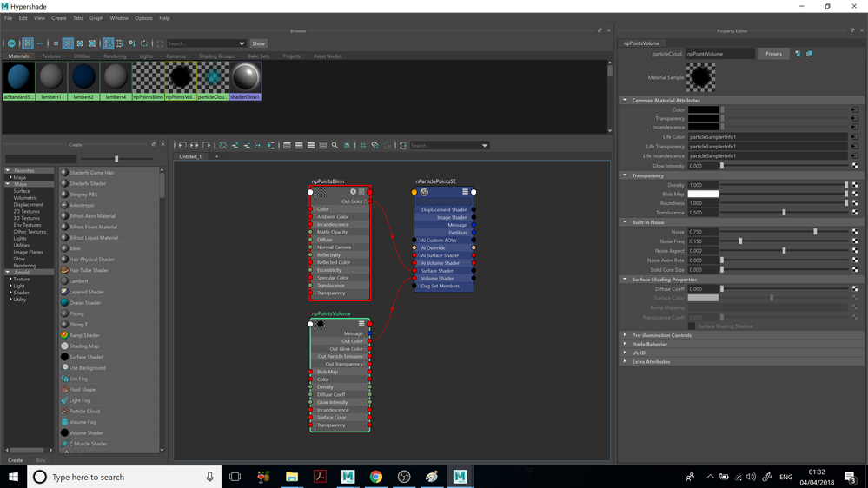Click the Blob Map white color swatch
The image size is (868, 488).
[703, 195]
